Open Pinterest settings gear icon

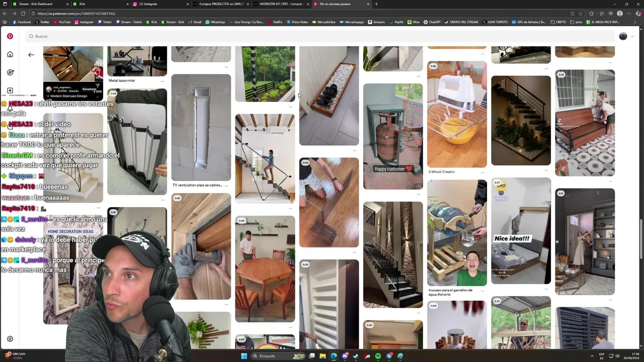10,339
